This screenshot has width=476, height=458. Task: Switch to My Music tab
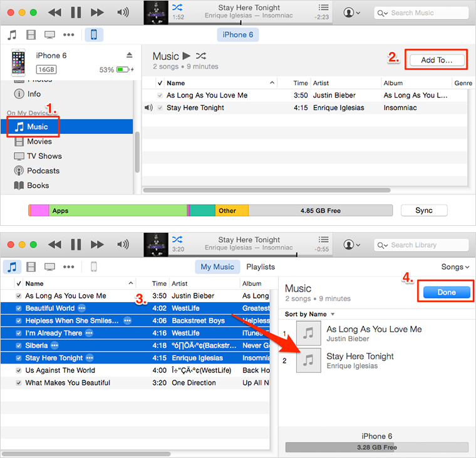(x=217, y=267)
